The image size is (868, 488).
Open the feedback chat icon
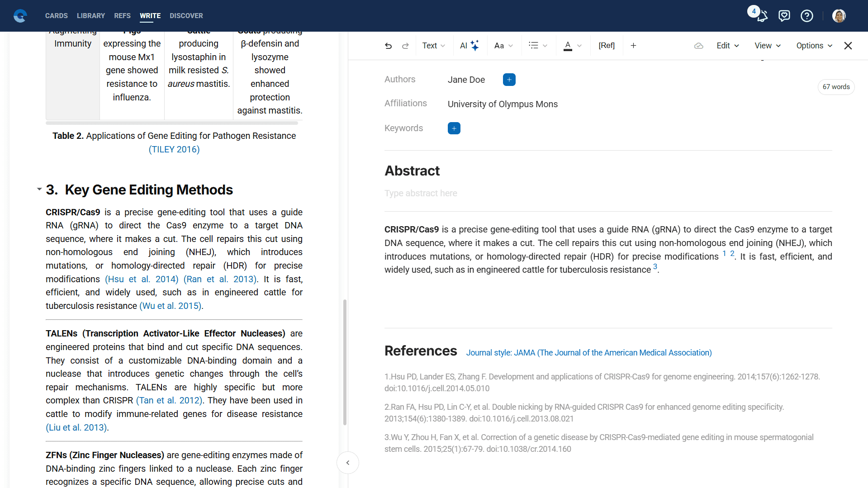tap(784, 16)
